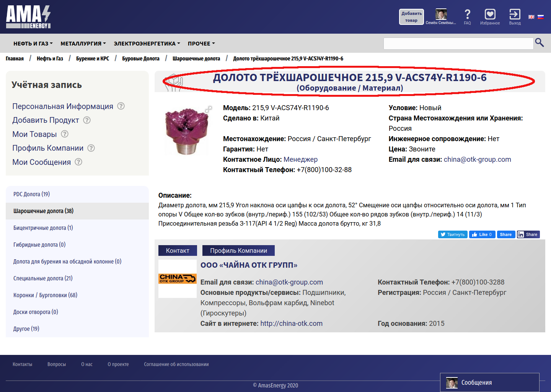Select Специальные долота category
551x392 pixels.
[43, 278]
